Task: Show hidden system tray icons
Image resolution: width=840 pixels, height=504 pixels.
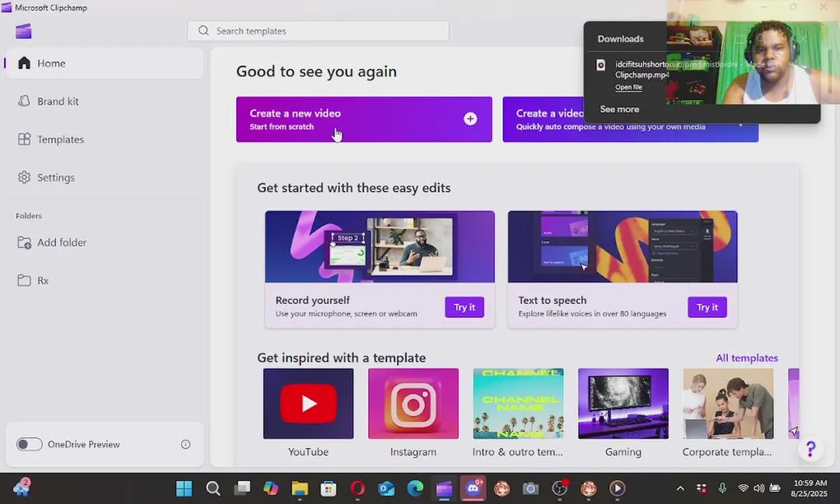Action: click(680, 489)
